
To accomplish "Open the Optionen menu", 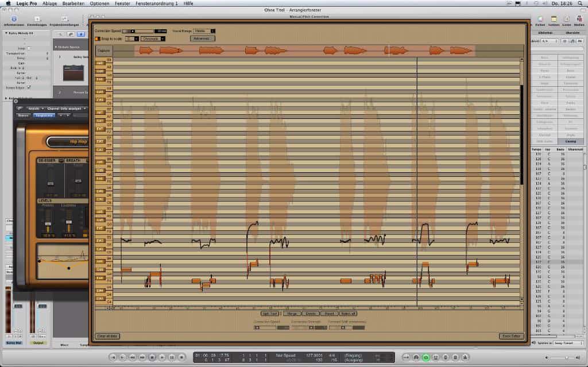I will (x=99, y=3).
